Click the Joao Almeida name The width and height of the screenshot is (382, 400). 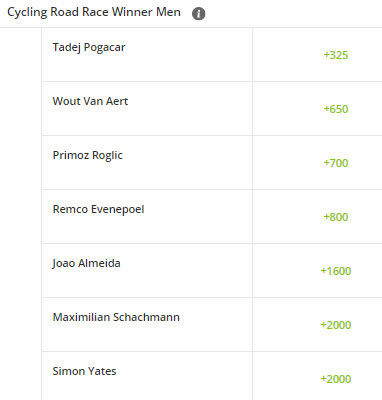coord(86,264)
